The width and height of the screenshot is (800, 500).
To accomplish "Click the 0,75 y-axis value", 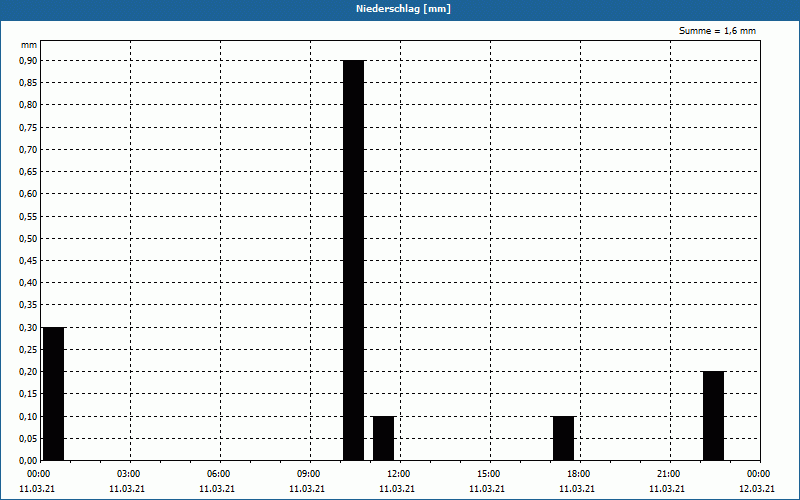I will [28, 128].
